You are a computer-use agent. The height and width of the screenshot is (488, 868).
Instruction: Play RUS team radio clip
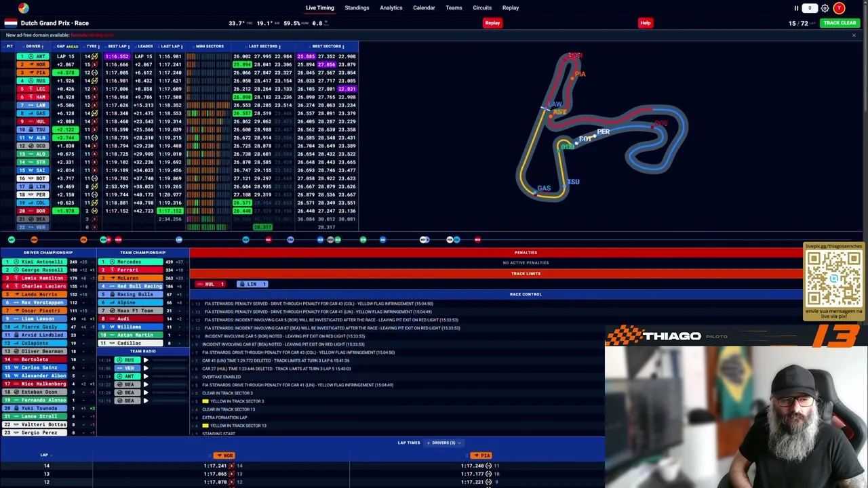145,360
